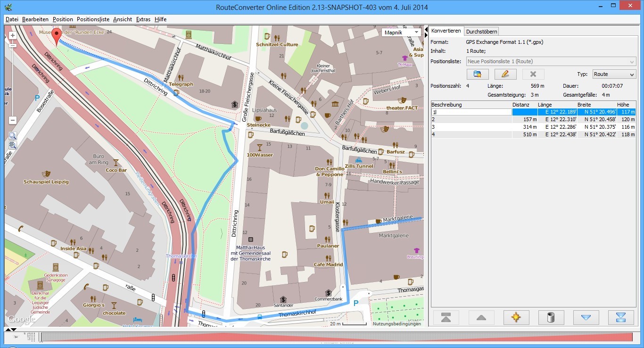Switch to the Durchstöbern tab

coord(481,32)
